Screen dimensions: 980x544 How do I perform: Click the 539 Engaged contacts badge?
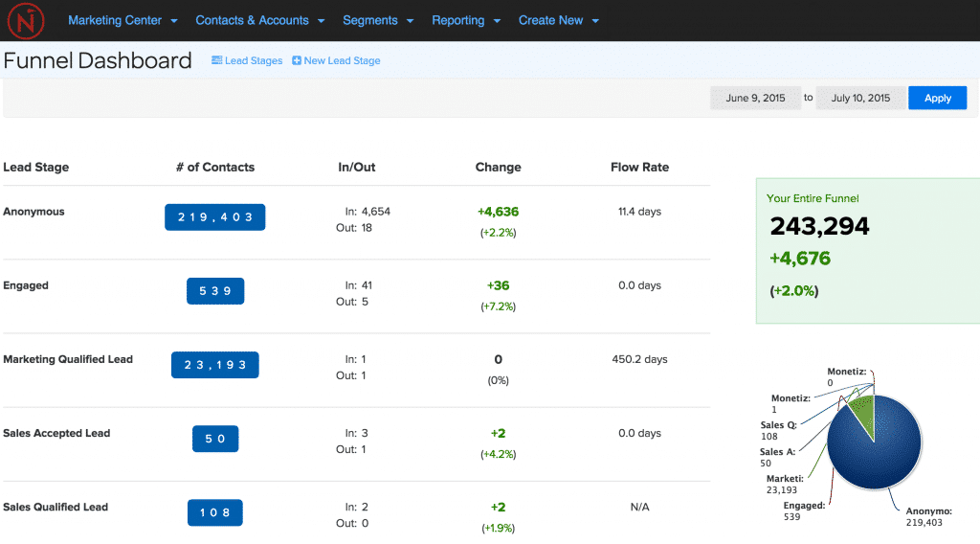pyautogui.click(x=215, y=291)
